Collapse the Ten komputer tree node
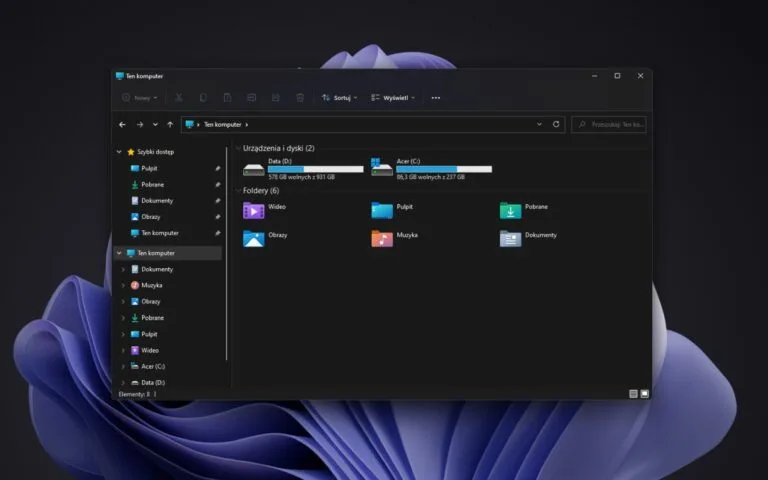This screenshot has height=480, width=768. (119, 253)
